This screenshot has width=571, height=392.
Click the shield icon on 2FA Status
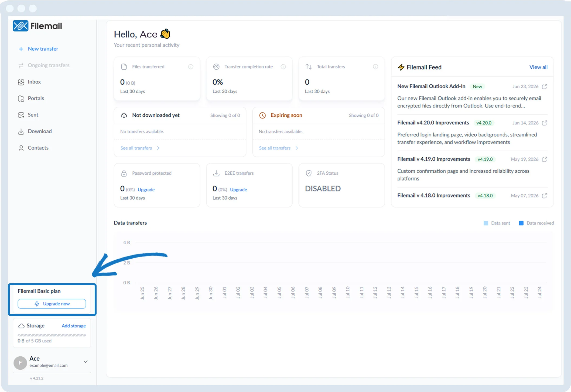tap(309, 173)
